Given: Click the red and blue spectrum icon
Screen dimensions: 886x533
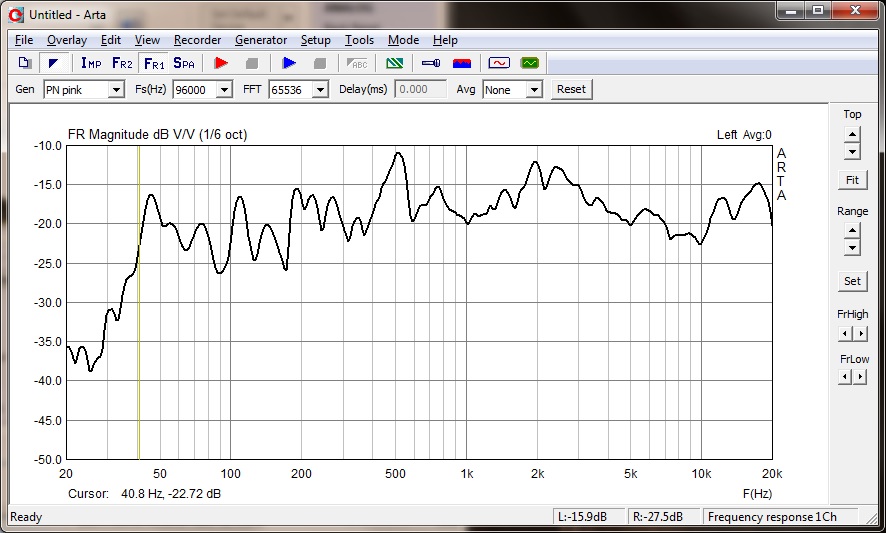Looking at the screenshot, I should [462, 63].
